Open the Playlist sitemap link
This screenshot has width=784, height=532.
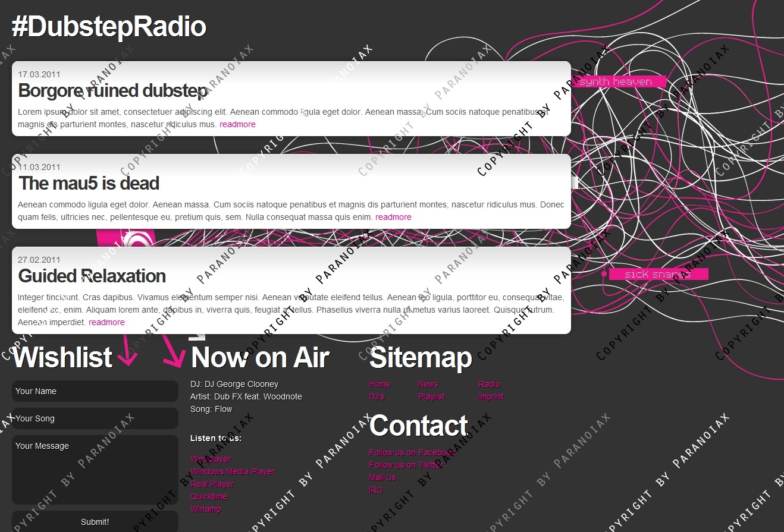pyautogui.click(x=431, y=397)
